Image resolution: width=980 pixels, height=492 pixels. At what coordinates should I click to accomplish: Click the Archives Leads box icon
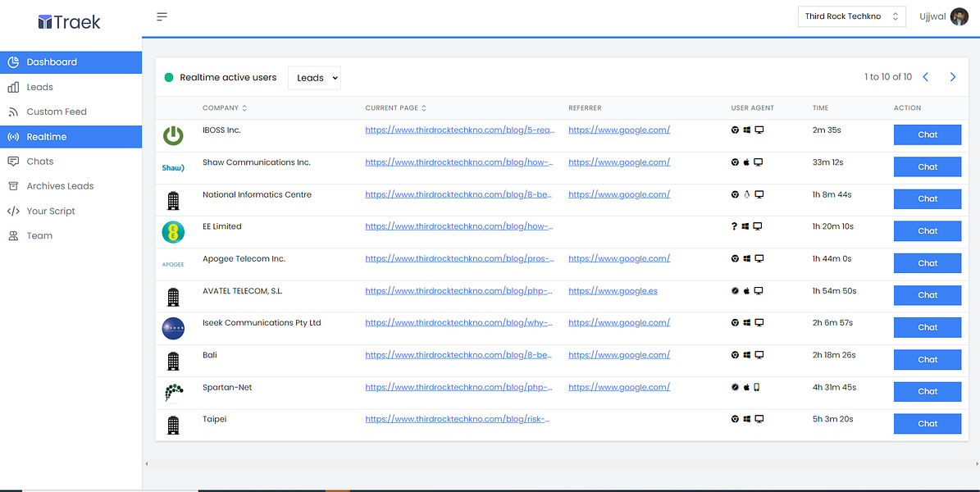coord(13,186)
